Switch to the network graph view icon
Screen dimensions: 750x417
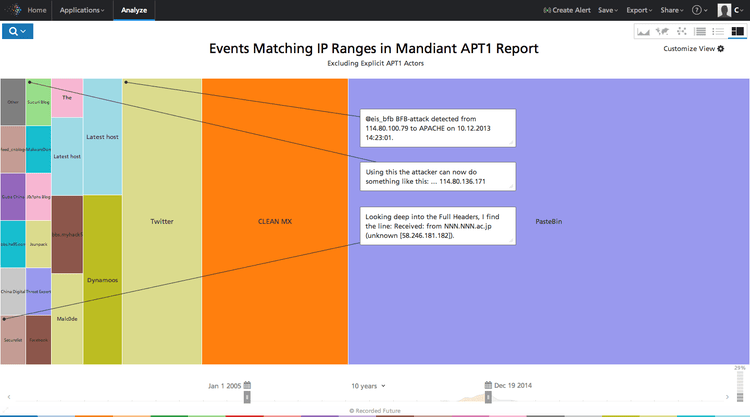click(681, 32)
